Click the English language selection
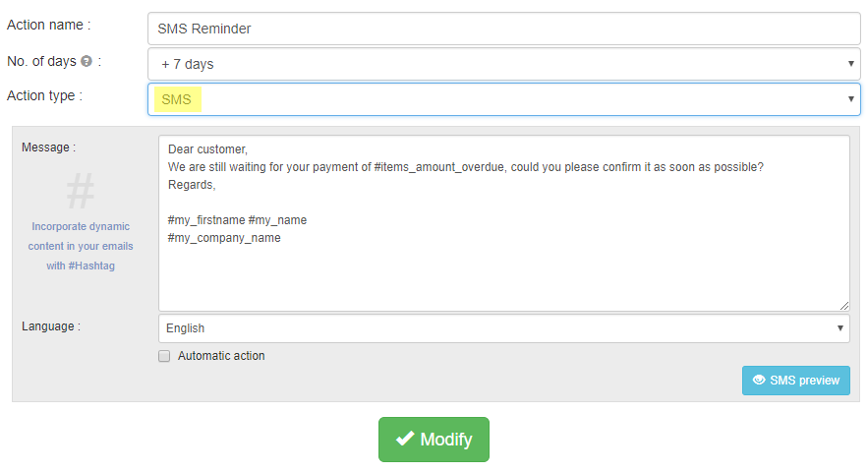 point(186,328)
